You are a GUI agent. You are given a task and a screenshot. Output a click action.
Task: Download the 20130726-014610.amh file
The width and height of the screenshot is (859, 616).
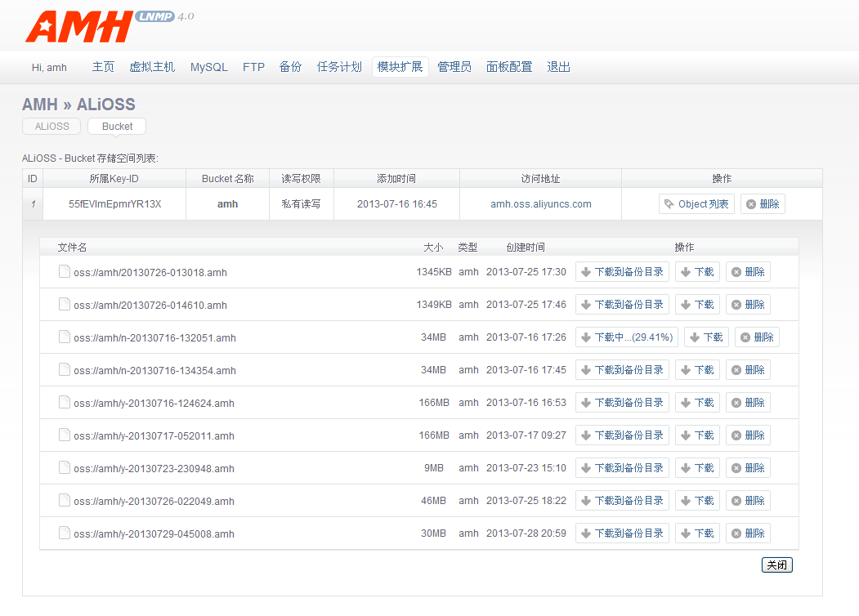(x=697, y=305)
